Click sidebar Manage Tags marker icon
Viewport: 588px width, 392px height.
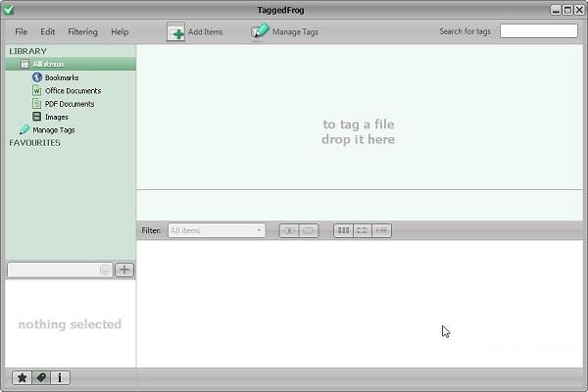24,129
